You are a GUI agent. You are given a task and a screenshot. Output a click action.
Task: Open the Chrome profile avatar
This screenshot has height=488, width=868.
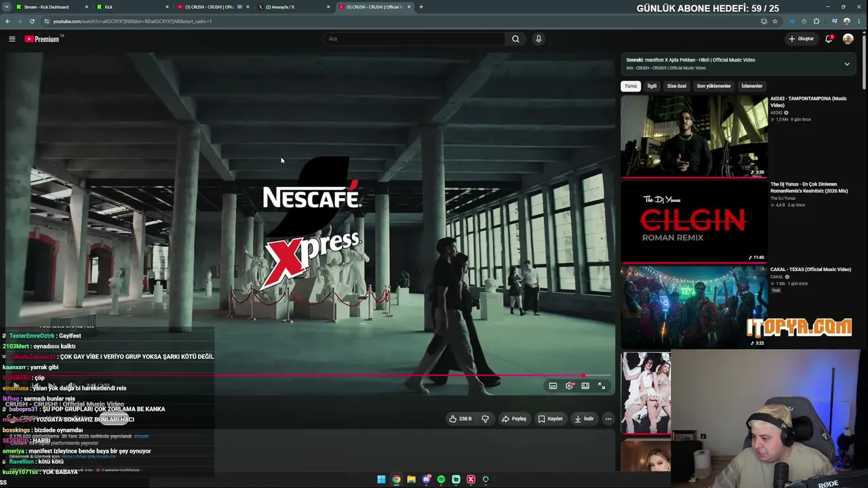847,21
